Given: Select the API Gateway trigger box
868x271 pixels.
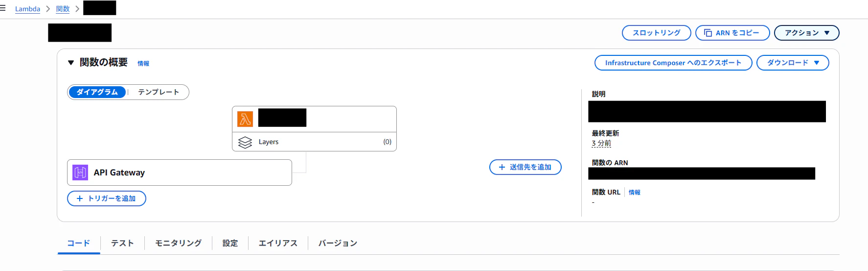Looking at the screenshot, I should point(180,172).
